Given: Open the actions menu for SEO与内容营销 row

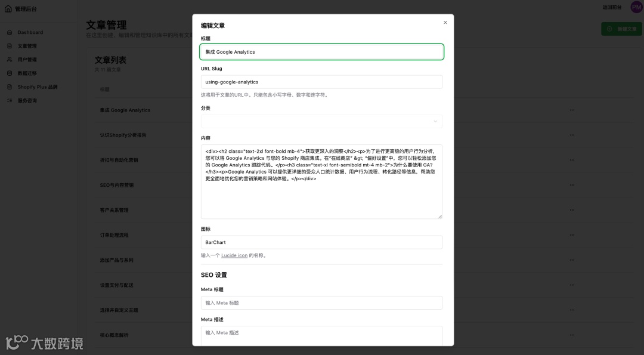Looking at the screenshot, I should [572, 186].
